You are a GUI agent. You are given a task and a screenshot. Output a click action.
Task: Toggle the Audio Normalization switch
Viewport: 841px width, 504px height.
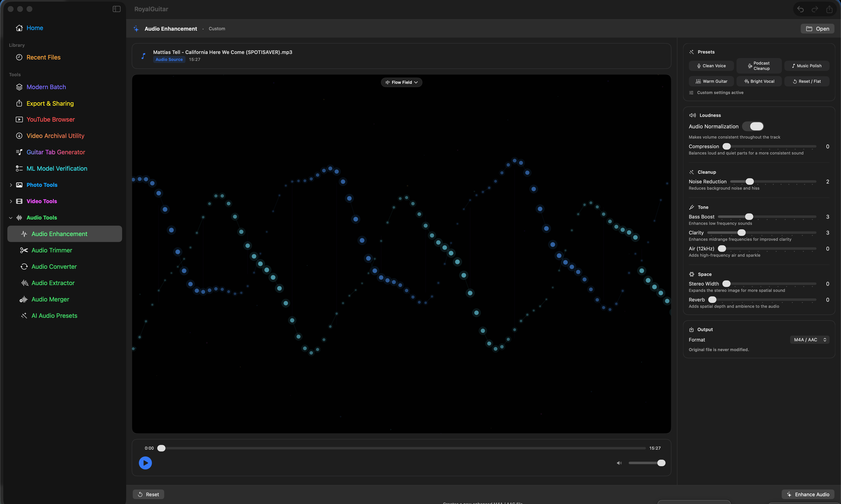tap(753, 126)
